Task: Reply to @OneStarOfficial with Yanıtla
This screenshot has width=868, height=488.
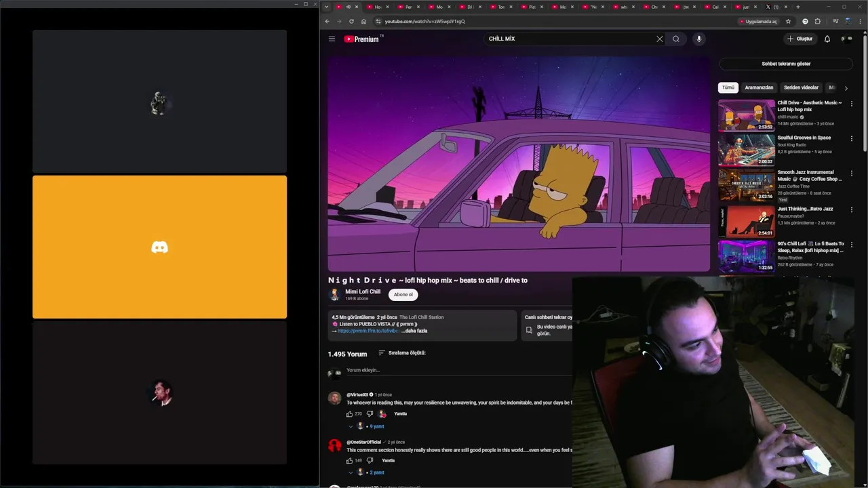Action: click(388, 460)
